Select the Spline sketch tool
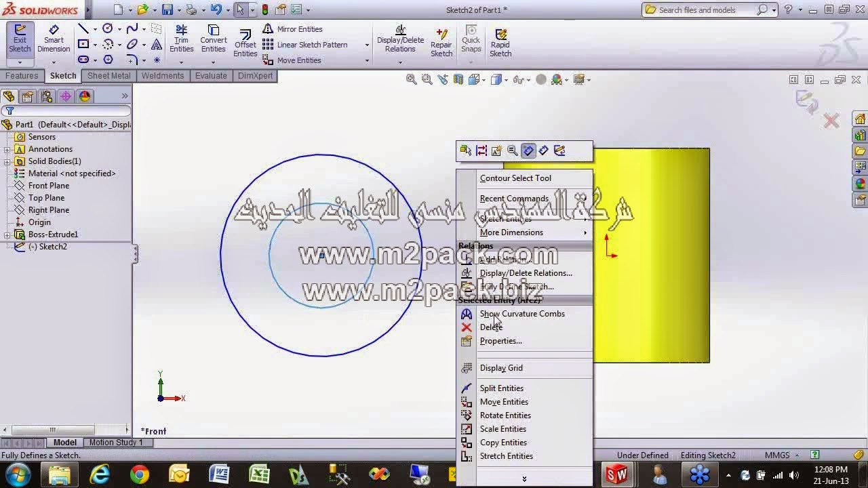This screenshot has height=488, width=868. point(132,28)
